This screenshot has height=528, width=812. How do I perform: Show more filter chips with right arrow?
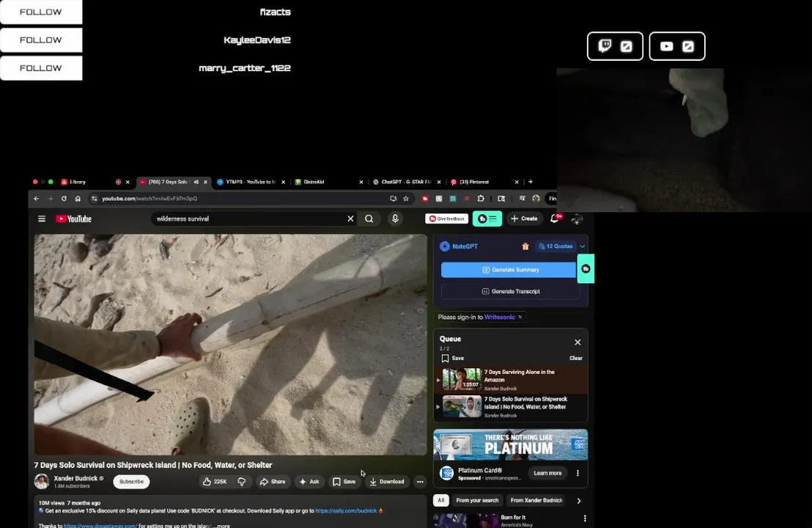click(579, 501)
